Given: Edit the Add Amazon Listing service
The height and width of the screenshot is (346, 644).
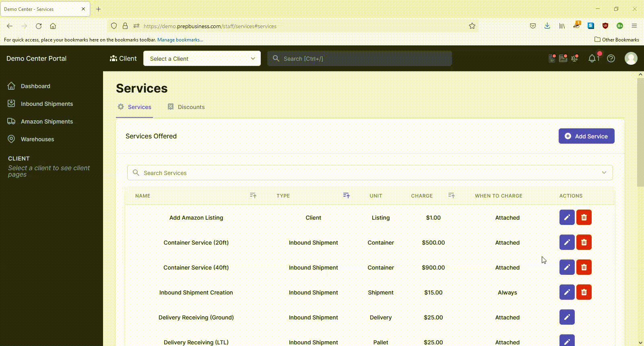Looking at the screenshot, I should tap(567, 217).
